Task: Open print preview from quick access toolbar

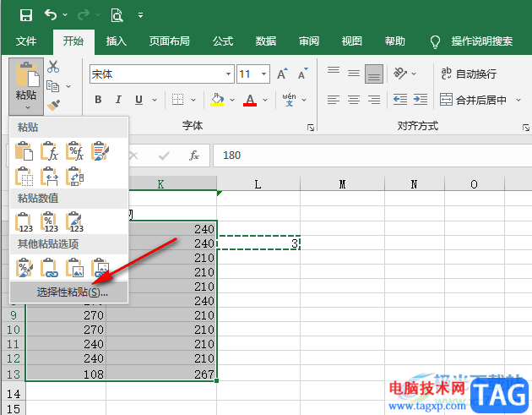Action: (x=117, y=15)
